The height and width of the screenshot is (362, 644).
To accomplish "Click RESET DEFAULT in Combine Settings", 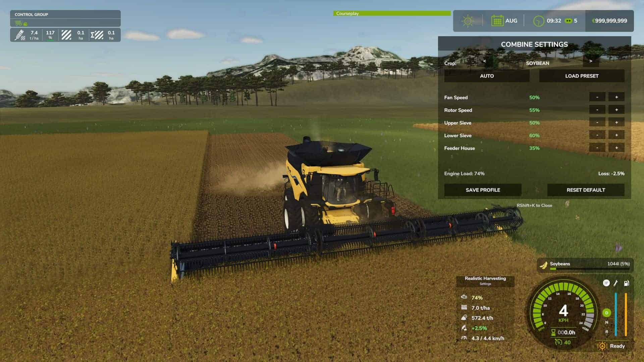I will tap(586, 190).
